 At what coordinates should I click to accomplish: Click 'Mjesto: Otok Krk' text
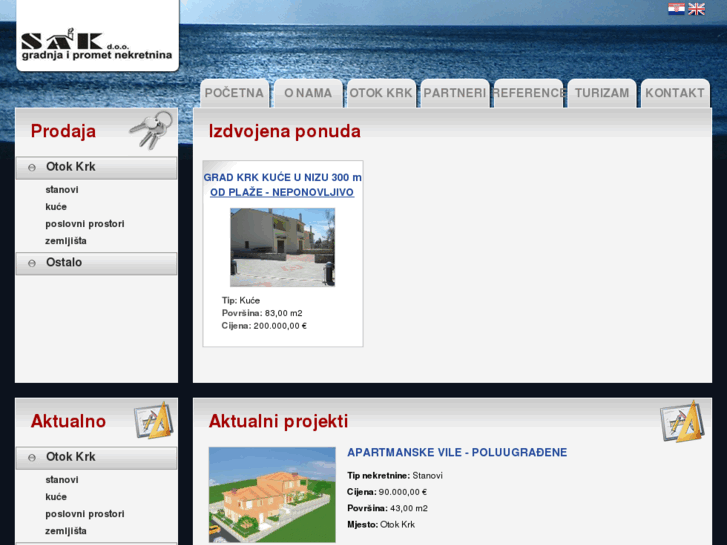381,525
